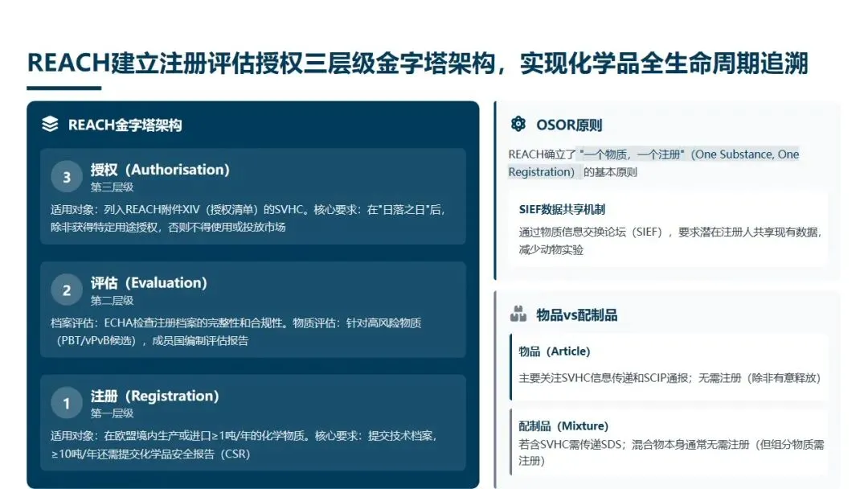Click the 物品vs配制品 heading
The height and width of the screenshot is (489, 868).
[x=577, y=315]
